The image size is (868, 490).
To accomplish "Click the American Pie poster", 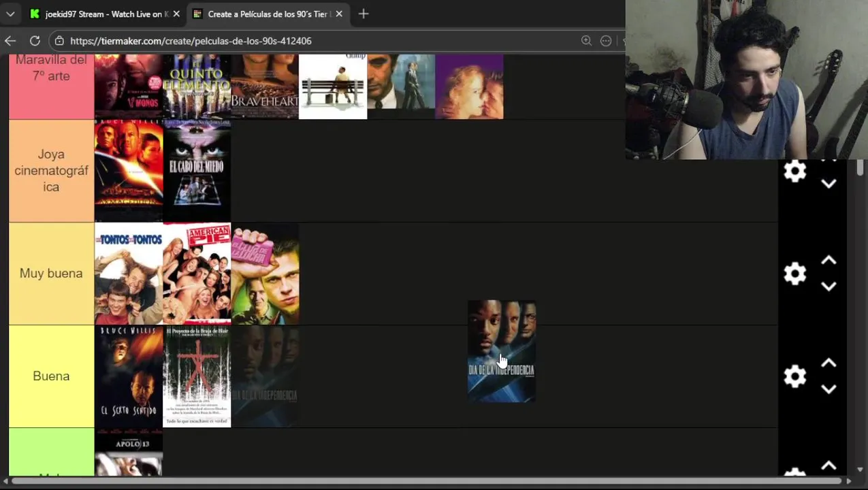I will pyautogui.click(x=197, y=274).
